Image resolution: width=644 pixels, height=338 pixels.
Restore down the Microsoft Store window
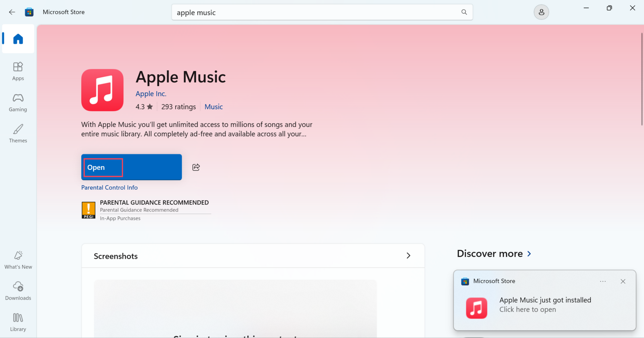[x=609, y=8]
